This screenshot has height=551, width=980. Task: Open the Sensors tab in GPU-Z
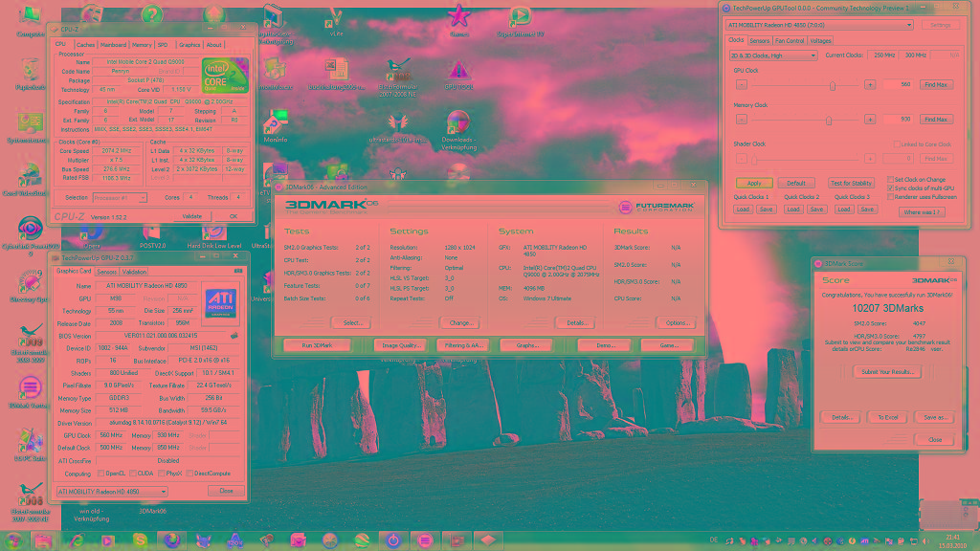point(107,272)
